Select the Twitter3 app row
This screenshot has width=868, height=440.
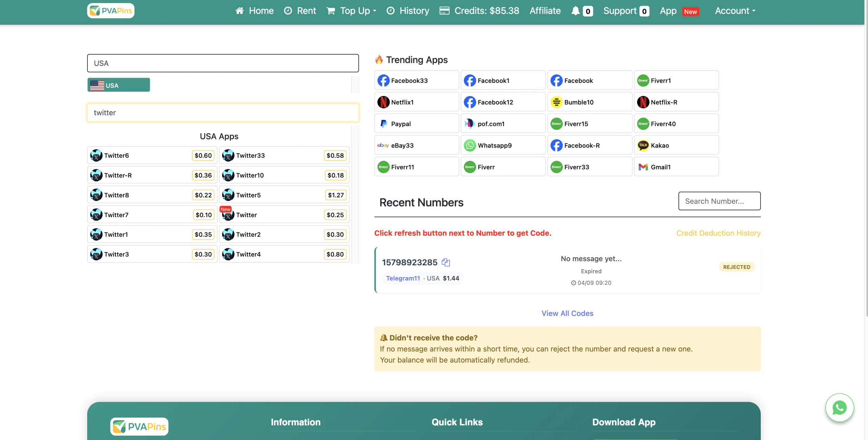point(152,254)
